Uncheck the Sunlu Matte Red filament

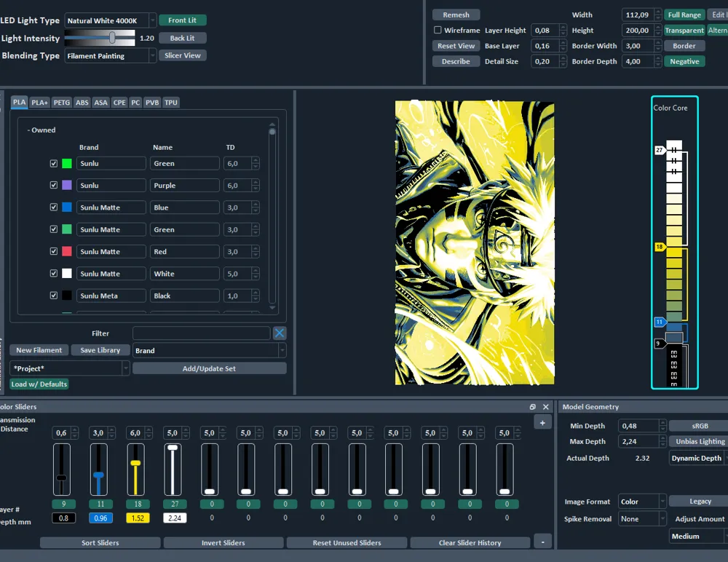[54, 251]
